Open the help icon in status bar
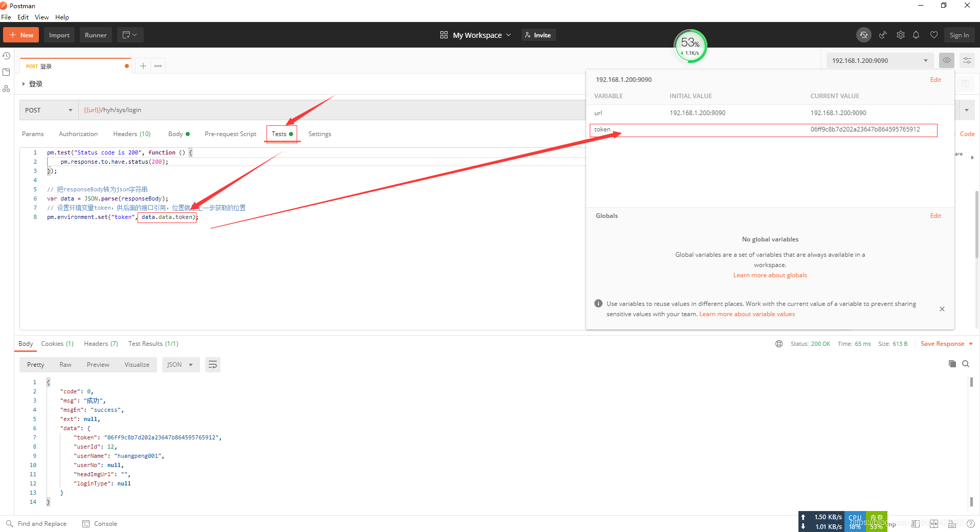The width and height of the screenshot is (980, 532). [970, 524]
